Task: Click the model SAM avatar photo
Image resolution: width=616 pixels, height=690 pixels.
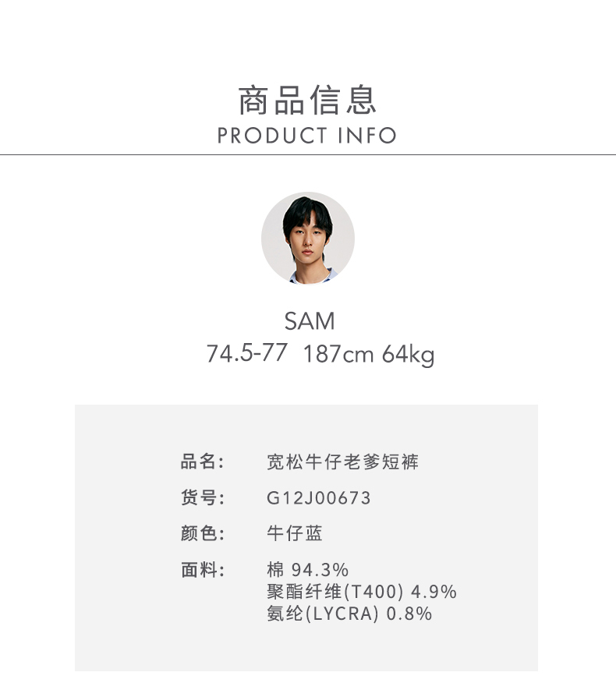Action: point(308,238)
